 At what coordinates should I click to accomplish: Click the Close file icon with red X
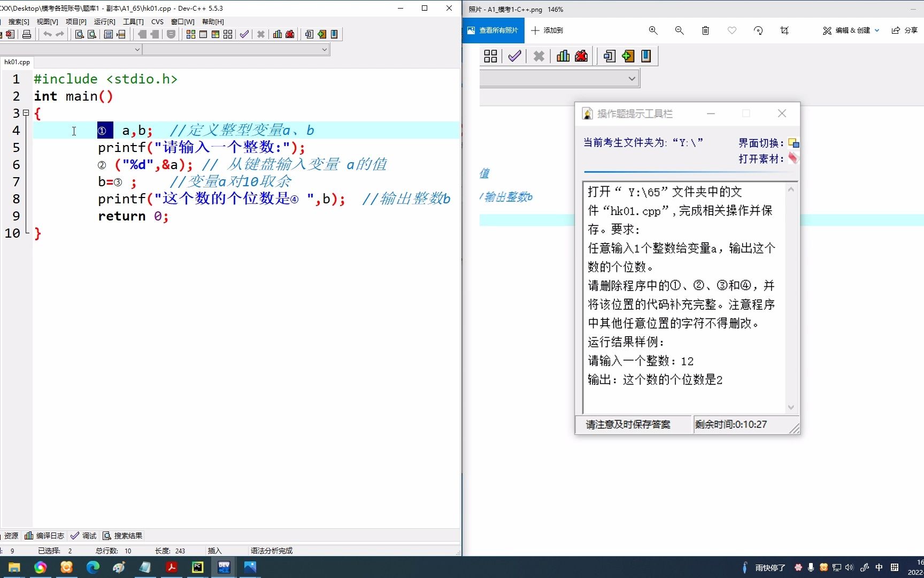pos(10,34)
